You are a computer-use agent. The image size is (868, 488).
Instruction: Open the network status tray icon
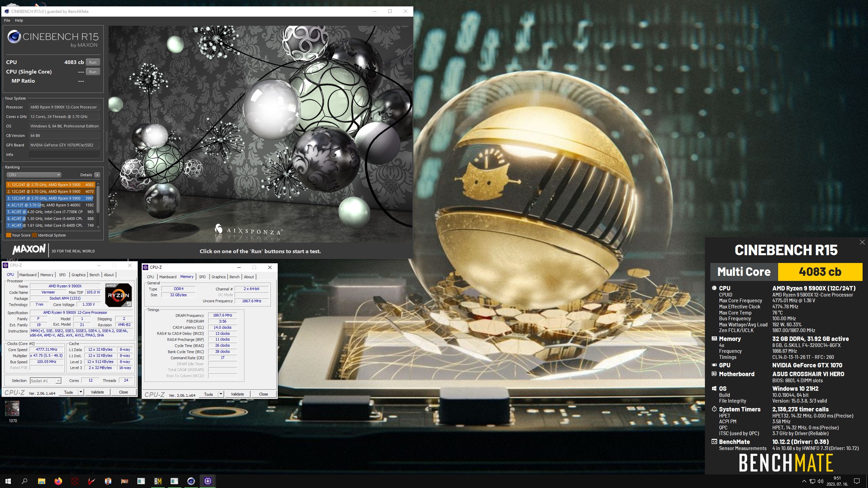[x=812, y=481]
